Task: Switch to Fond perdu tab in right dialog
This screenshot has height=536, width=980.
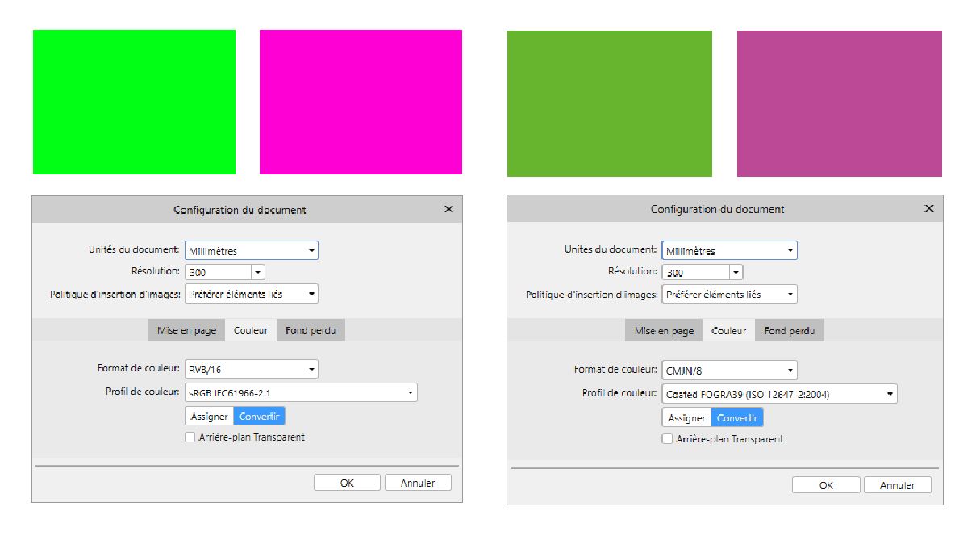Action: coord(790,331)
